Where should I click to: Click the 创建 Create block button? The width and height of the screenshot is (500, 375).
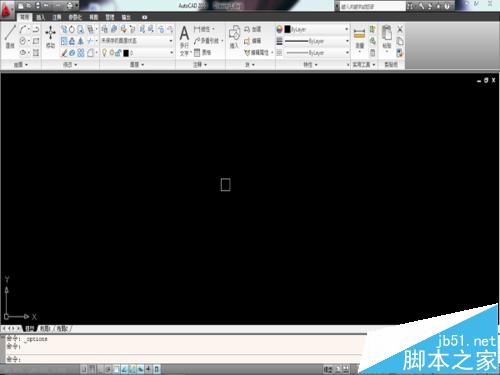tap(252, 29)
